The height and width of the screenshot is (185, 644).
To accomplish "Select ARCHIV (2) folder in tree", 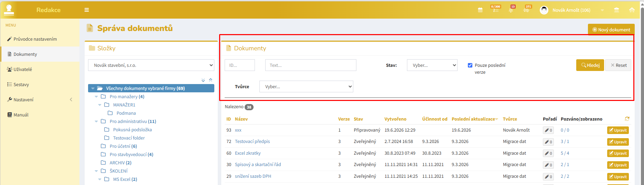I will pos(120,163).
